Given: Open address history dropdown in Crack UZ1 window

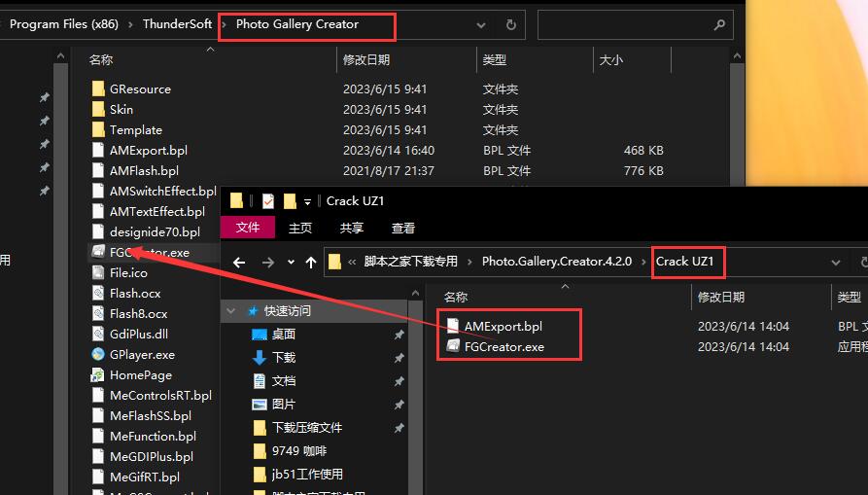Looking at the screenshot, I should click(836, 262).
